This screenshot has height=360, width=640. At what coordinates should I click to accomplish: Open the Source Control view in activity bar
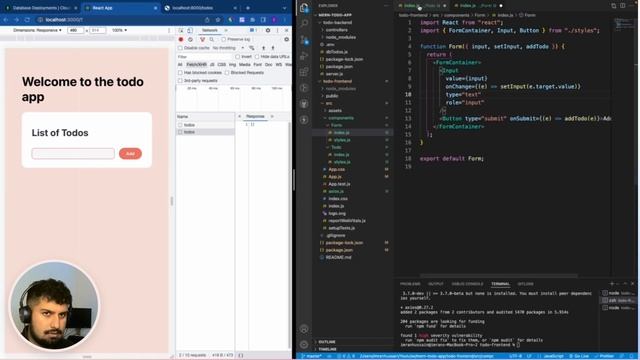pyautogui.click(x=304, y=40)
